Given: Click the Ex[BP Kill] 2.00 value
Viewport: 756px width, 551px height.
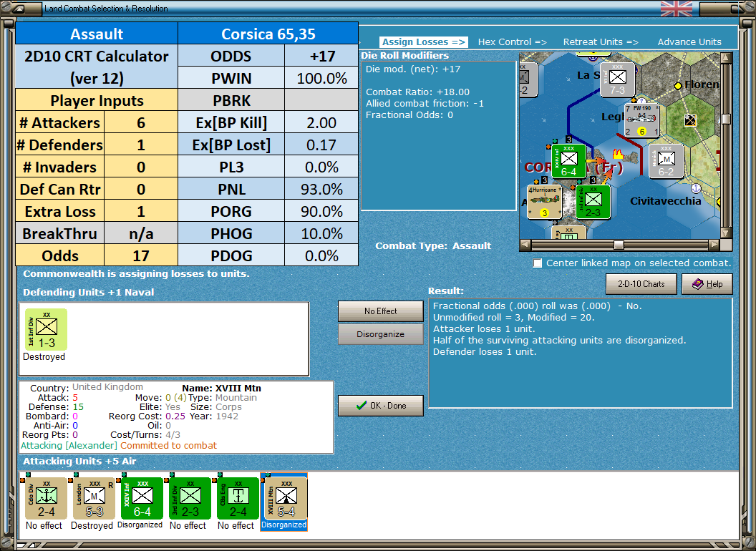Looking at the screenshot, I should [321, 123].
